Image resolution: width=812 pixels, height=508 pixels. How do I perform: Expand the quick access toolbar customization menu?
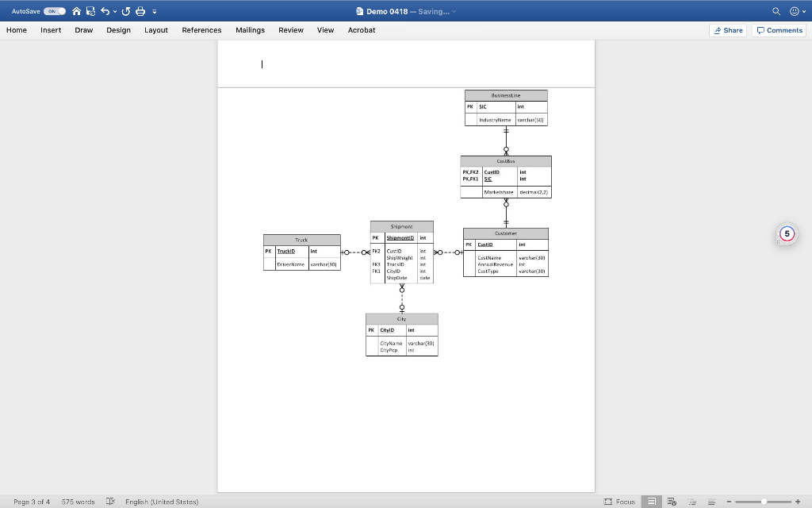155,12
